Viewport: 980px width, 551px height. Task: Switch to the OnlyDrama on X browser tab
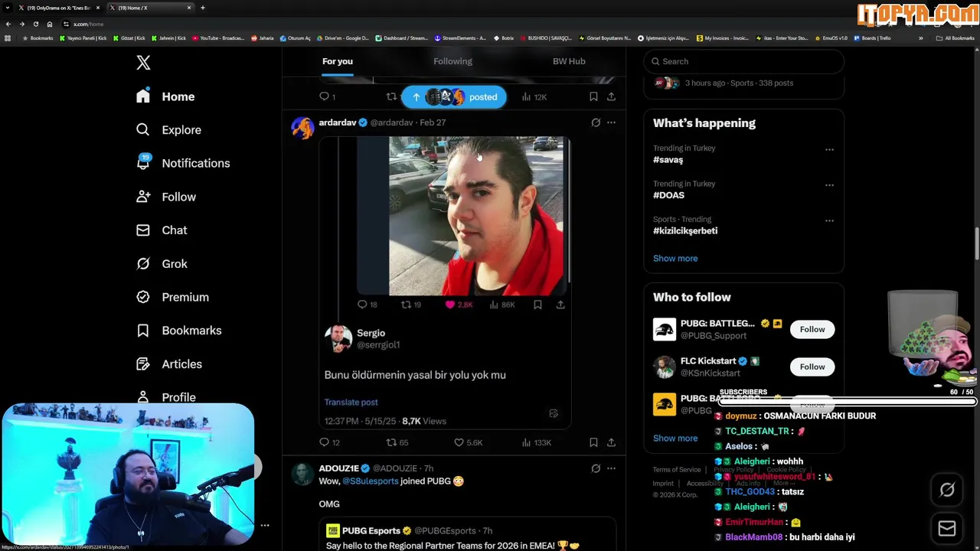pyautogui.click(x=59, y=8)
